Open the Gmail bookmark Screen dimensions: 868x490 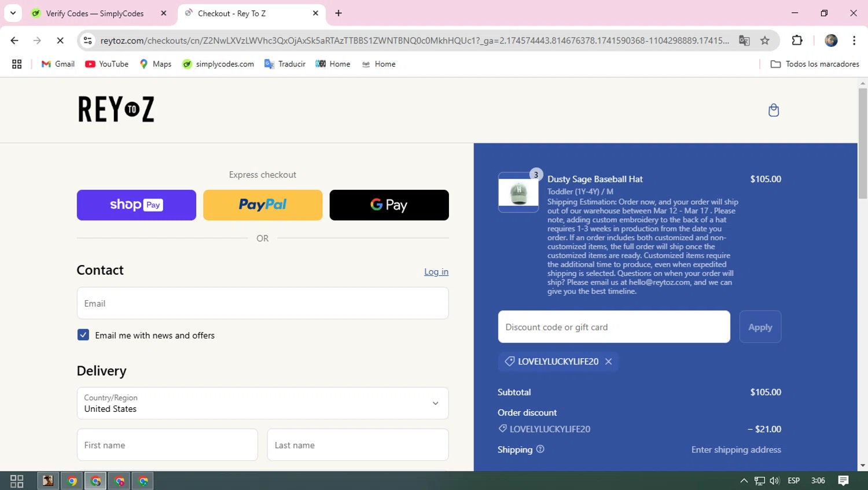tap(58, 64)
